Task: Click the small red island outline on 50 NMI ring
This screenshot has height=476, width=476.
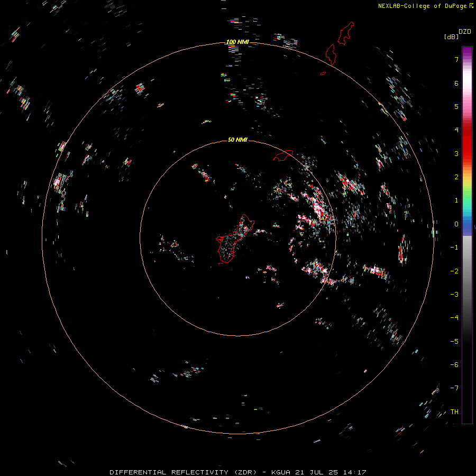Action: coord(283,155)
